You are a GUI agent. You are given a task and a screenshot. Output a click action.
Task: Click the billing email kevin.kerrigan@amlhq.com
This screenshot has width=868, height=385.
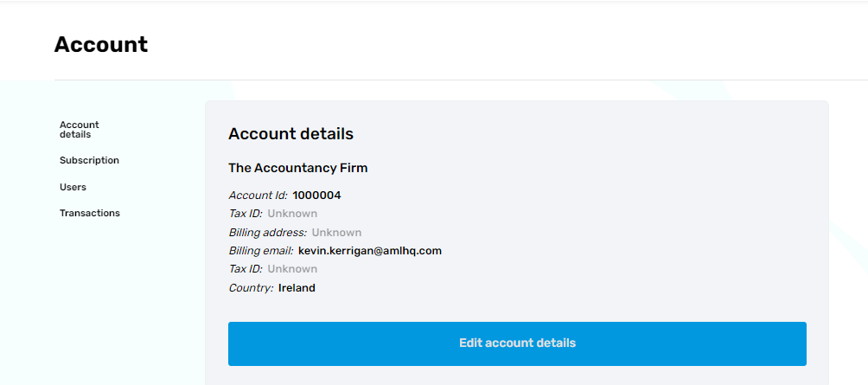[369, 251]
